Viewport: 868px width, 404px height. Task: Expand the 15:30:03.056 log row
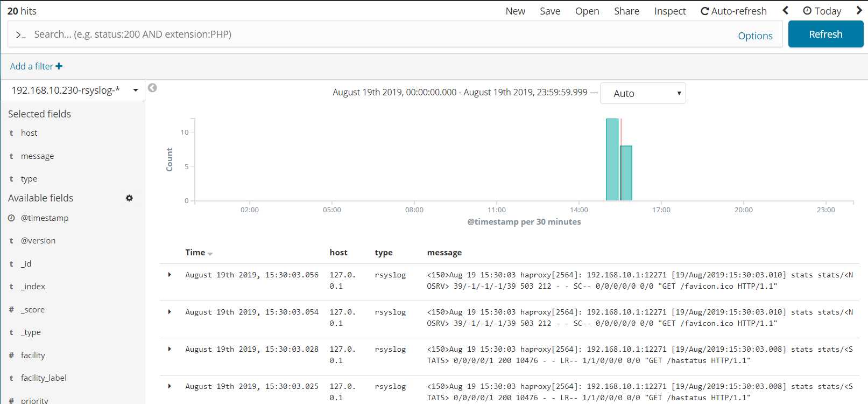pos(170,275)
